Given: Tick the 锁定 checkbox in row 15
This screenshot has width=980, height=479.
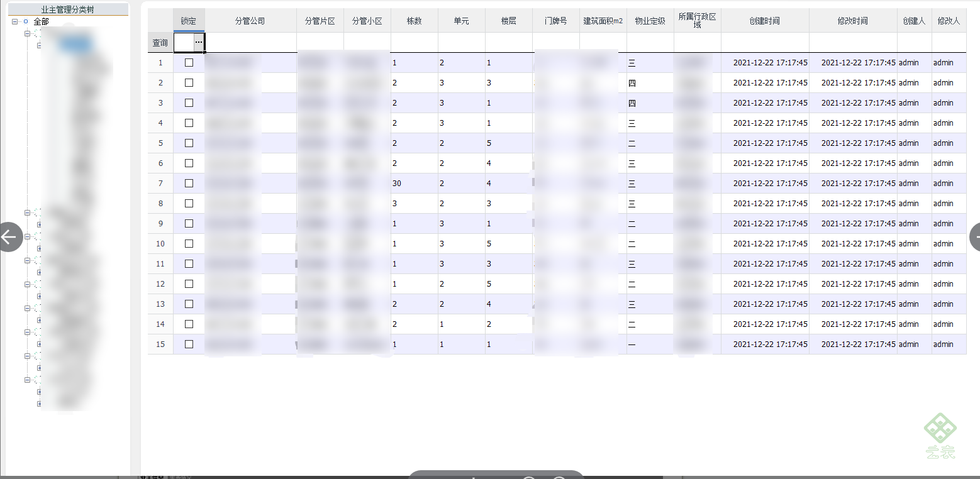Looking at the screenshot, I should [189, 344].
